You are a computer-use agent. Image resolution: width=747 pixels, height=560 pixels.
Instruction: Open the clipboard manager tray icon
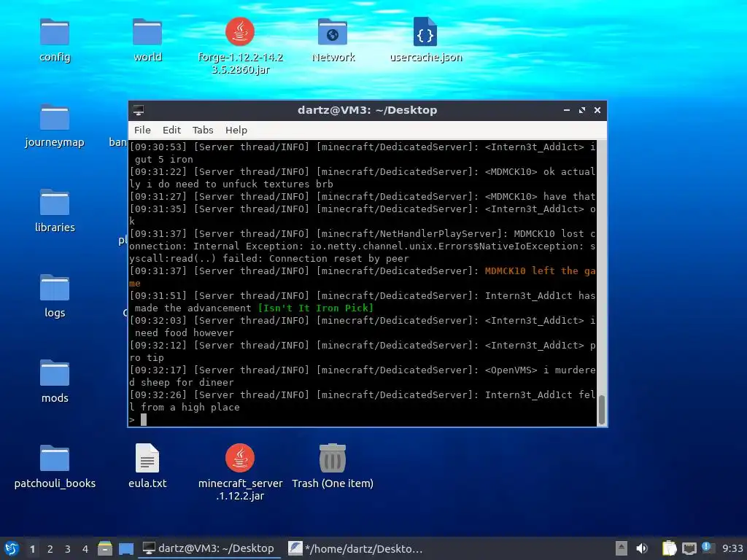670,548
